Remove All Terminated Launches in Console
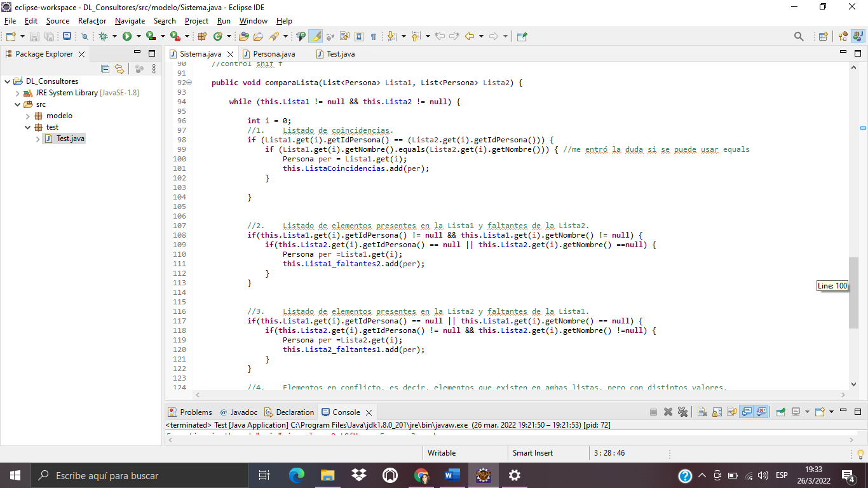Image resolution: width=868 pixels, height=488 pixels. (682, 412)
